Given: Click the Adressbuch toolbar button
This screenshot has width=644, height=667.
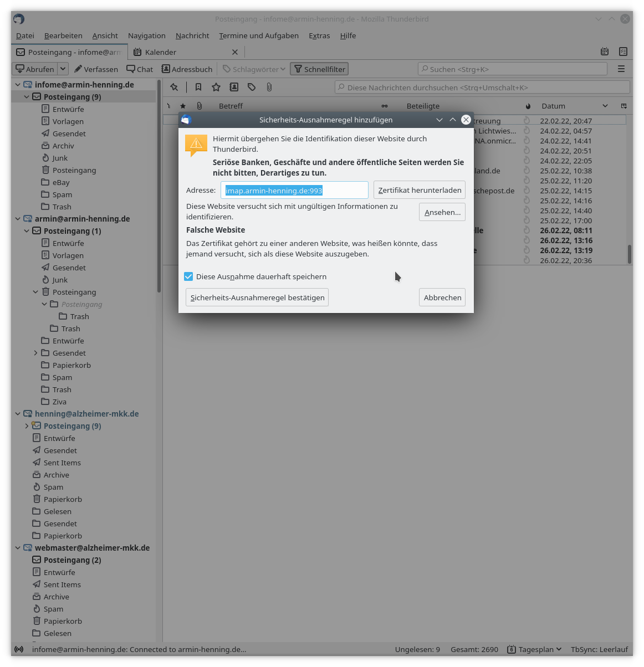Looking at the screenshot, I should point(187,69).
